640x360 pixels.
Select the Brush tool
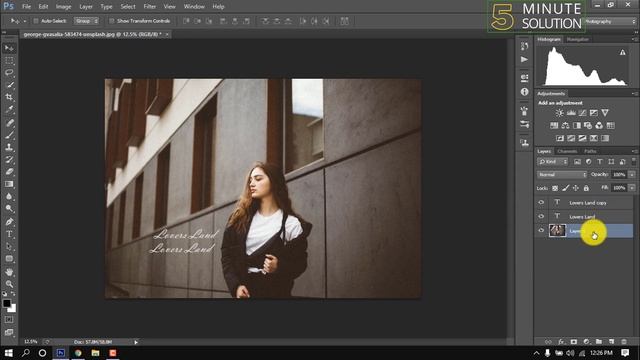(9, 135)
